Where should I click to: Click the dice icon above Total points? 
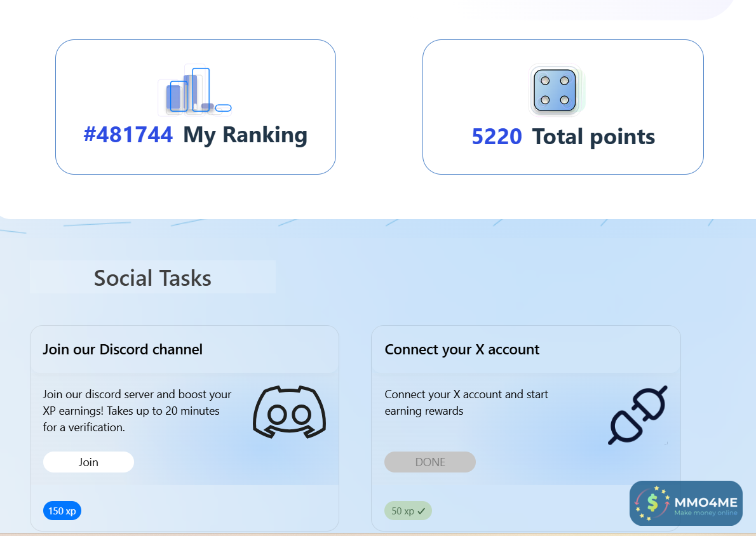click(555, 91)
